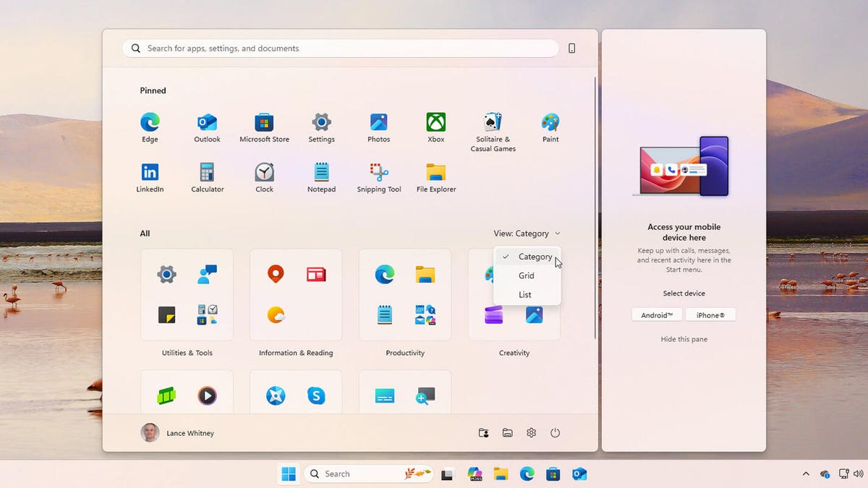Click the Hide this pane link
The image size is (868, 488).
pos(684,339)
